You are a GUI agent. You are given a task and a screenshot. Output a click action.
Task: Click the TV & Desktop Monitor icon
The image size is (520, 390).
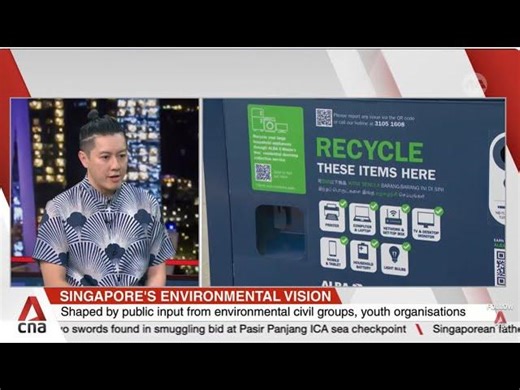pos(426,224)
